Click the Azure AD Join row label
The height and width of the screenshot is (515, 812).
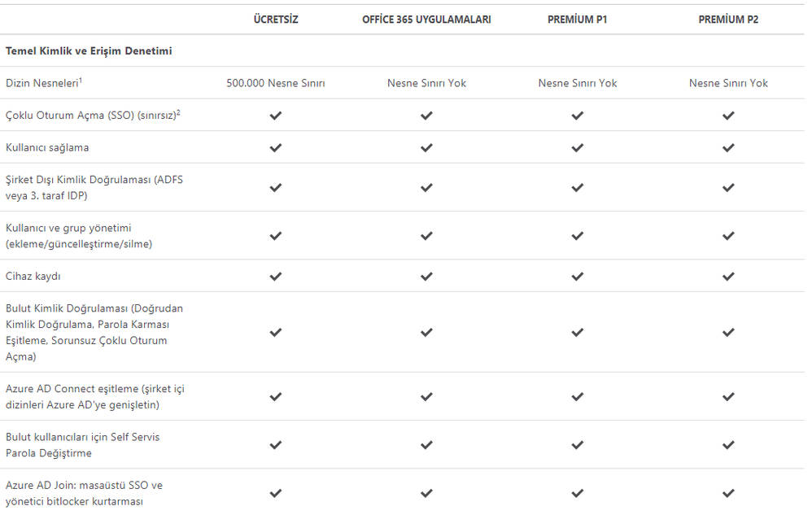(84, 493)
